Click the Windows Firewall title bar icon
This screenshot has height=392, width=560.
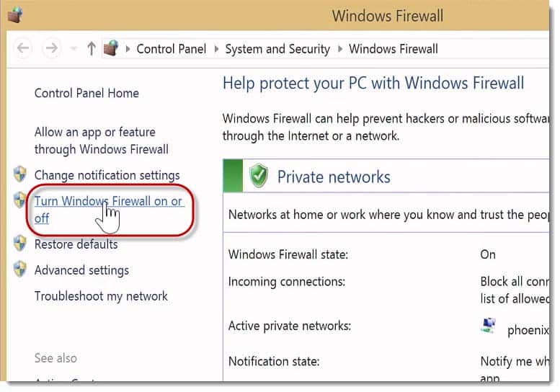click(15, 15)
